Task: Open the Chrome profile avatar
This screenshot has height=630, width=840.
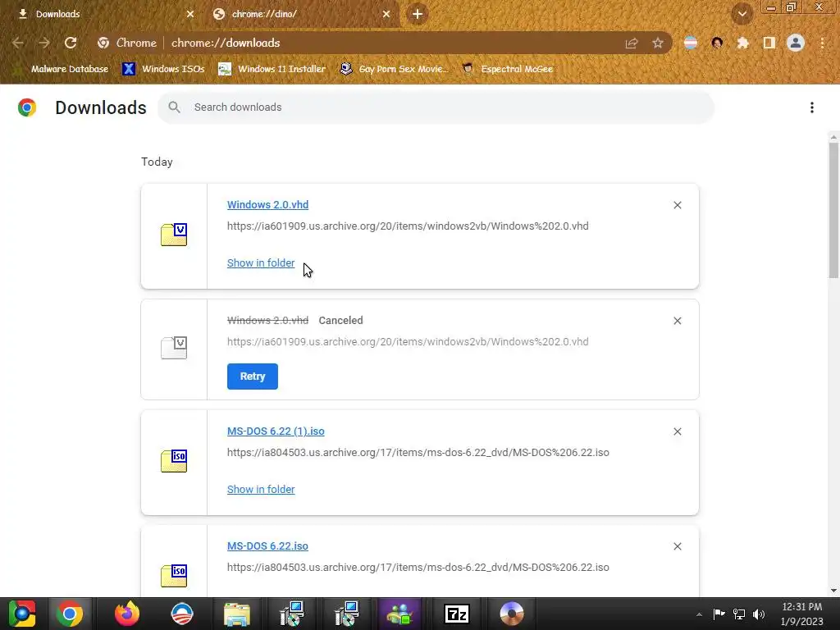Action: [x=796, y=43]
